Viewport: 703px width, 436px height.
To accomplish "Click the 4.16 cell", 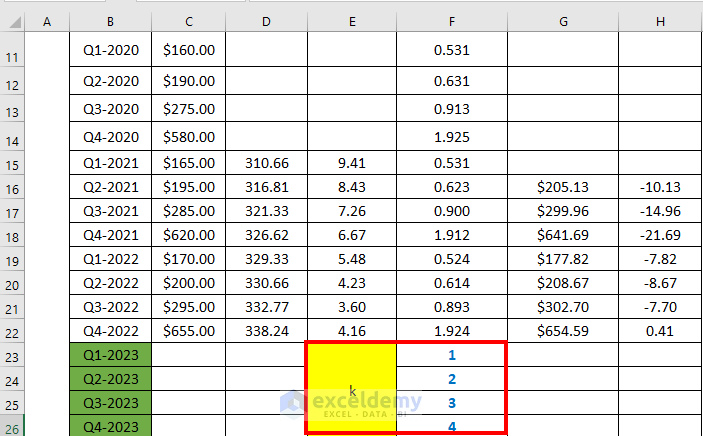I will tap(352, 331).
